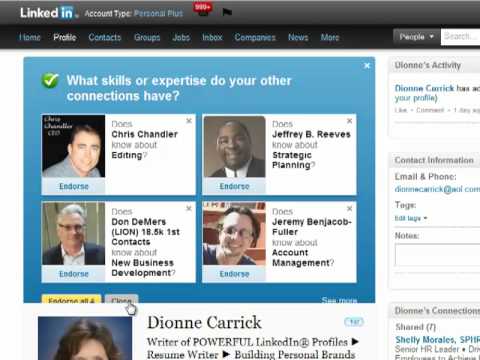This screenshot has height=360, width=480.
Task: Open the Groups menu
Action: click(147, 37)
